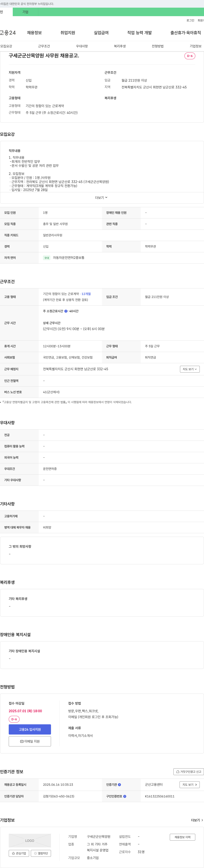Click the 이메일 지원 button

click(30, 741)
